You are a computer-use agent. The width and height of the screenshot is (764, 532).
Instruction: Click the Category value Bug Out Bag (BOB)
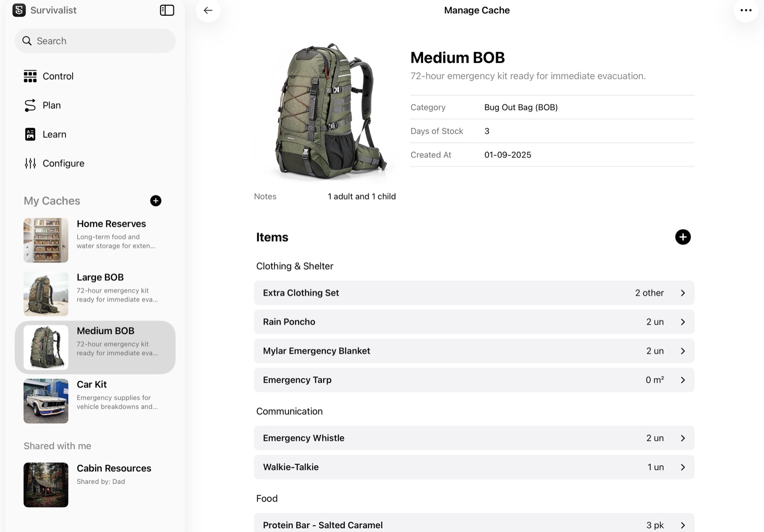521,107
